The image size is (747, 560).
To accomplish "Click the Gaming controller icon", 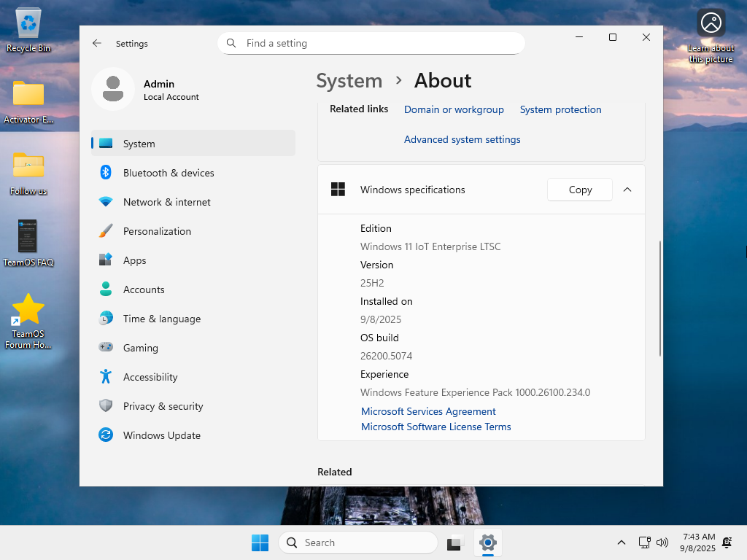I will (106, 347).
